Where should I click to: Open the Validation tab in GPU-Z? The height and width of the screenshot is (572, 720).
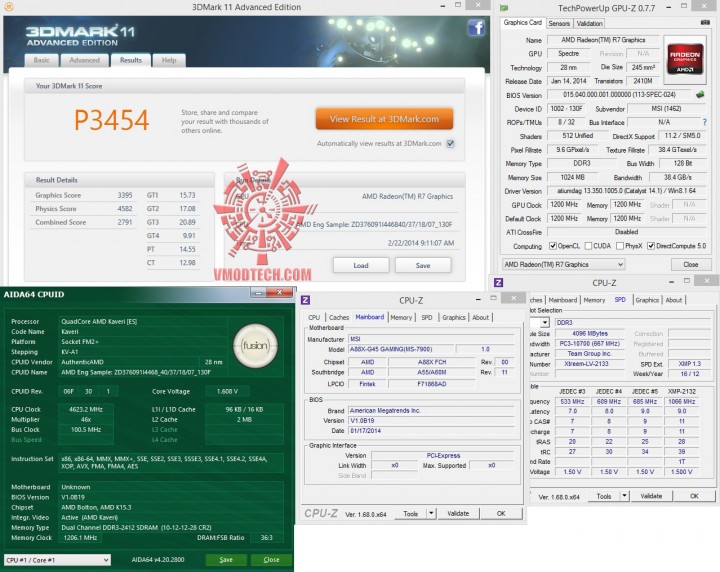pos(589,23)
